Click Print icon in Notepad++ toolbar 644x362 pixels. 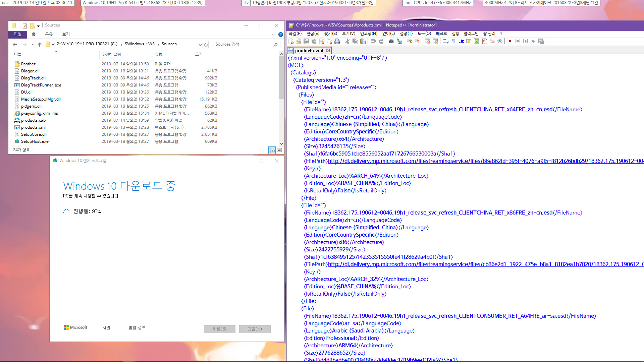click(337, 41)
